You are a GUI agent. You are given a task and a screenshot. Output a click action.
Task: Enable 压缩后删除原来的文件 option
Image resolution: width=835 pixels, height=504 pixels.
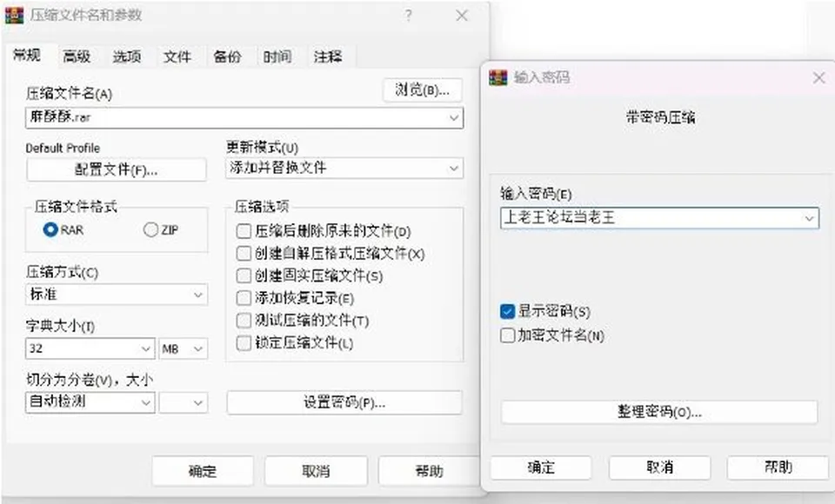(x=244, y=231)
